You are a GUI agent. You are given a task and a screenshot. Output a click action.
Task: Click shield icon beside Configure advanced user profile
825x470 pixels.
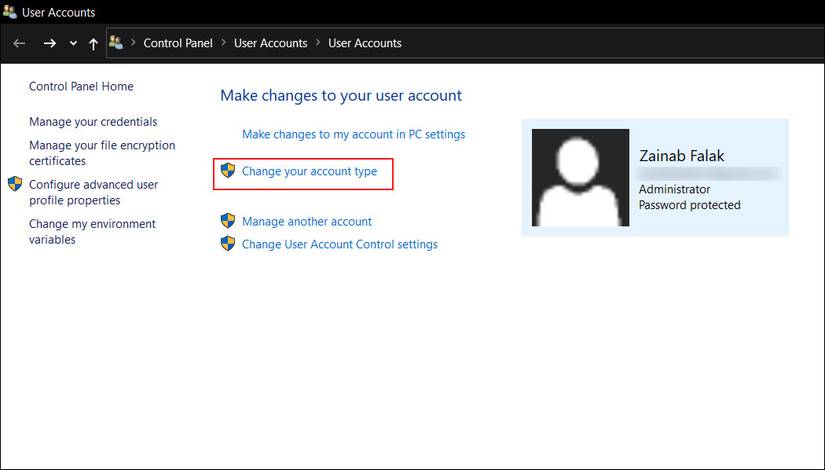15,184
